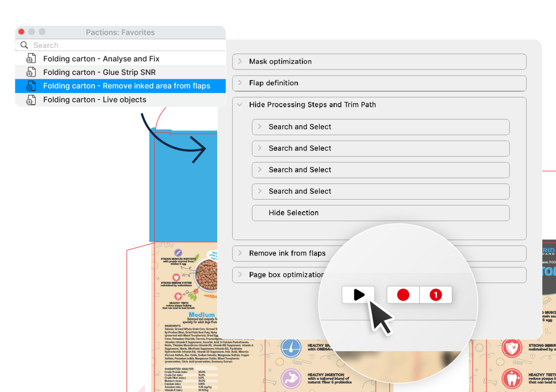Click the Mask optimization label
This screenshot has height=392, width=556.
click(280, 61)
